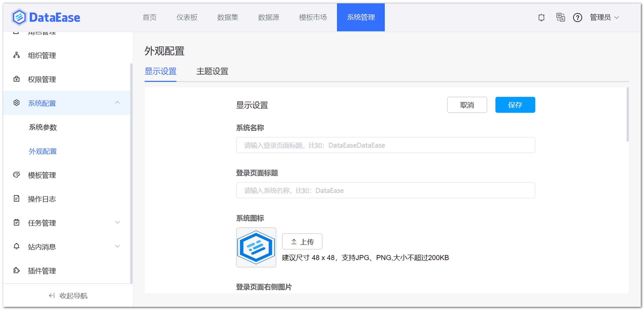Click the 系统配置 gear icon
Viewport: 644px width, 310px height.
click(16, 103)
